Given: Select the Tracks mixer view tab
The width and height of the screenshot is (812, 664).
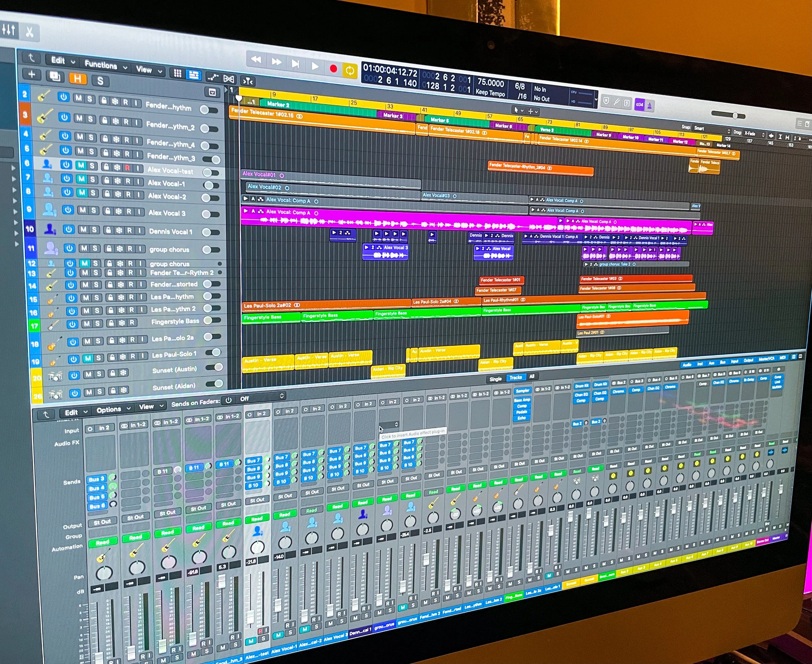Looking at the screenshot, I should tap(515, 378).
